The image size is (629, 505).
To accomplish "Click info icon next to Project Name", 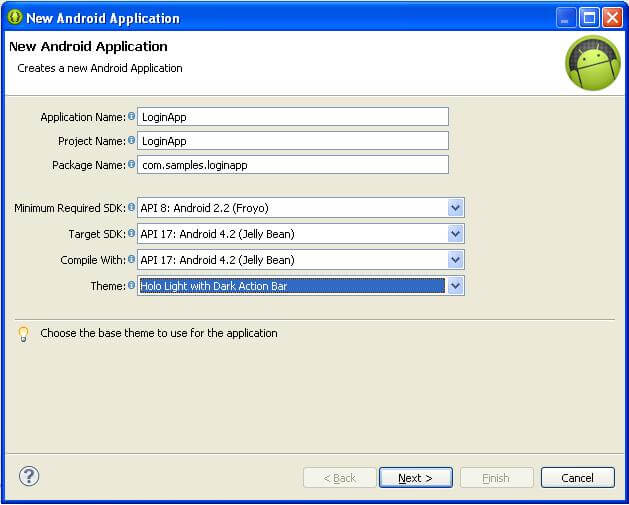I will 131,140.
